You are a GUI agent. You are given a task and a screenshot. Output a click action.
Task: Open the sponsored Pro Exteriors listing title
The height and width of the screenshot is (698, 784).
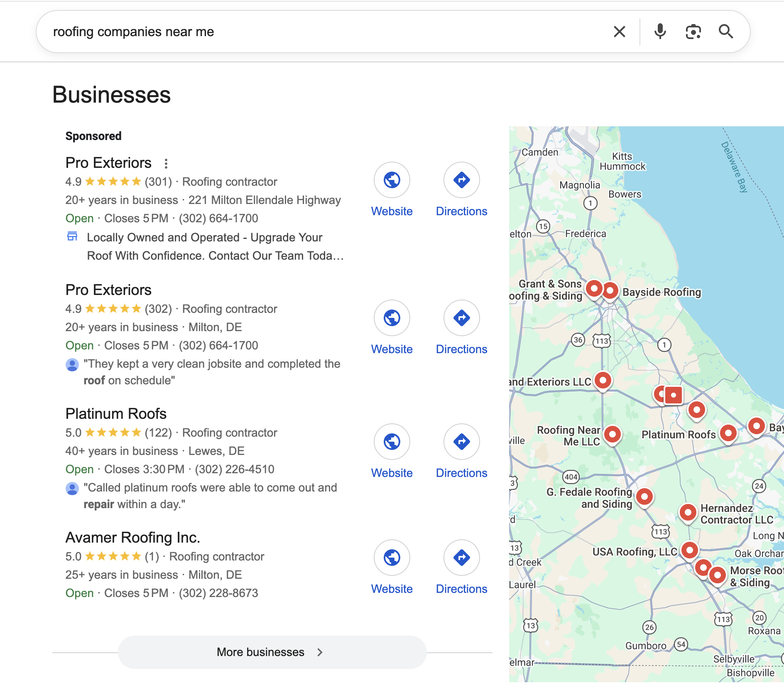(x=108, y=163)
